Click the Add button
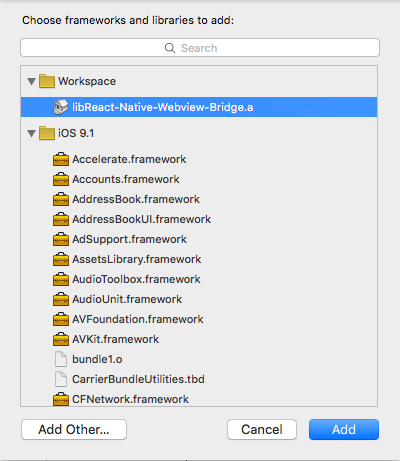Viewport: 400px width, 461px height. 344,429
